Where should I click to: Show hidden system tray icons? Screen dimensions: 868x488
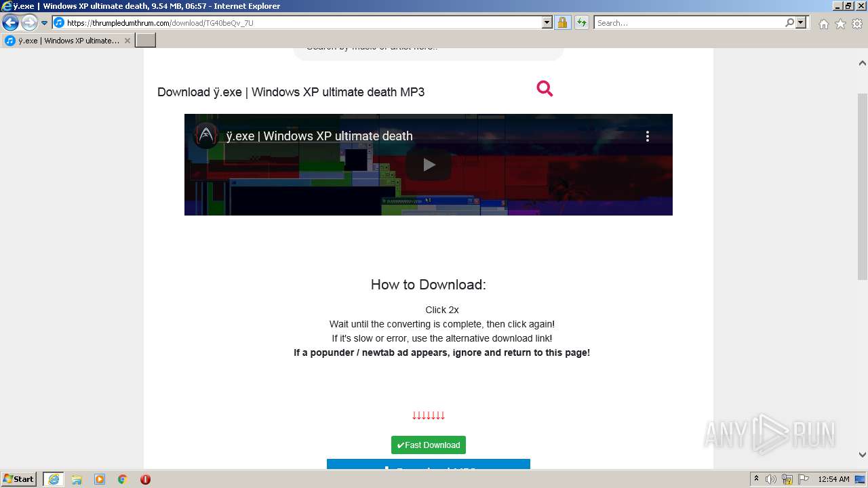click(757, 479)
